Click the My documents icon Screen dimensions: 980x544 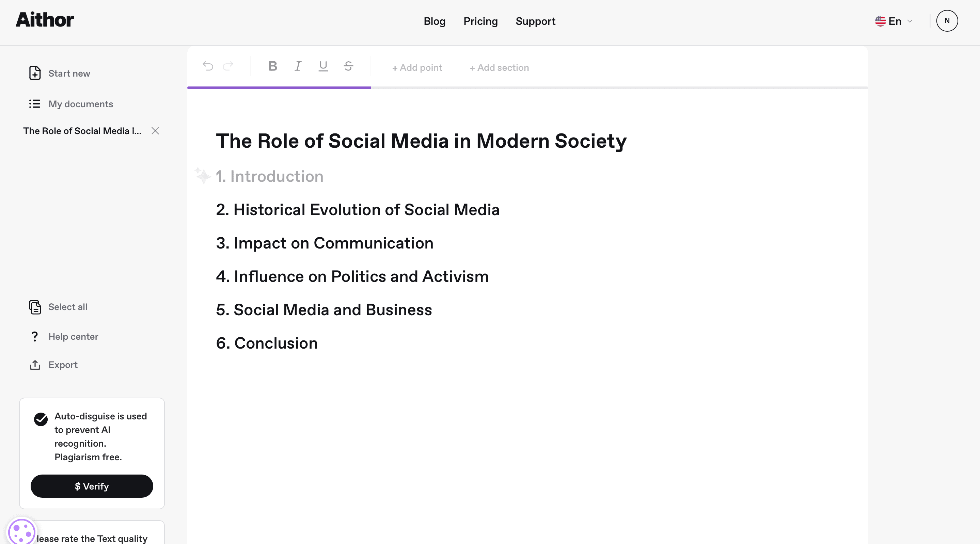point(34,104)
